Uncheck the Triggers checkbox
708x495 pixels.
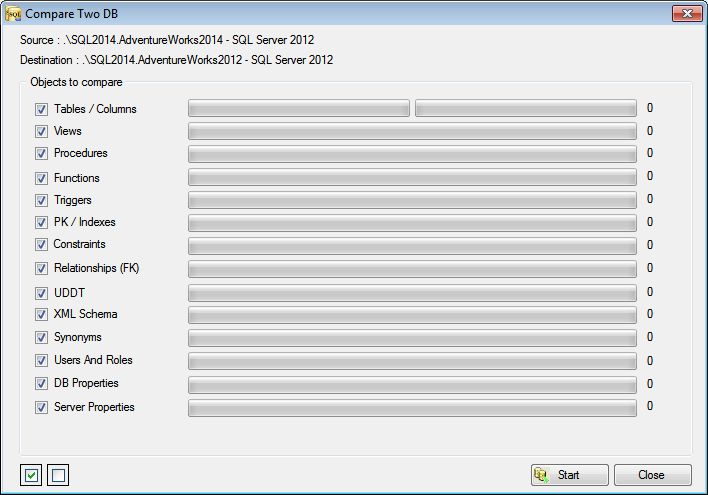(x=41, y=200)
